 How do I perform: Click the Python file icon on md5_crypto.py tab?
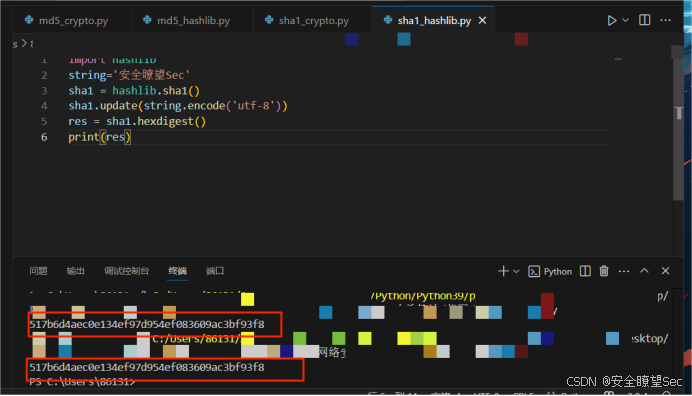[29, 20]
